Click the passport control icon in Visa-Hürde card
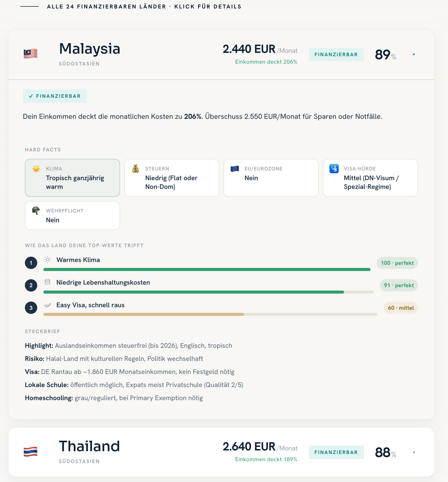Viewport: 448px width, 482px height. 334,169
